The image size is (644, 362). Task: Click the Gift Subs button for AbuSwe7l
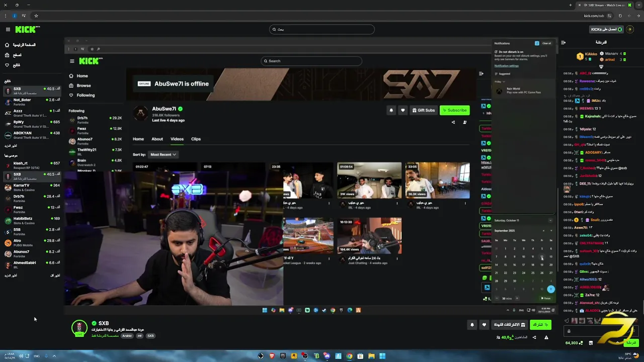pyautogui.click(x=423, y=110)
